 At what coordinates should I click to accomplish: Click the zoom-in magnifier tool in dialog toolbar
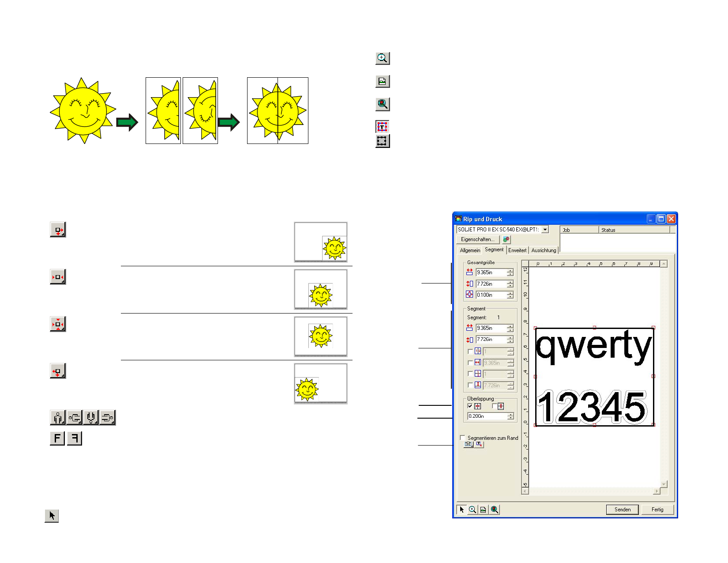click(x=473, y=510)
